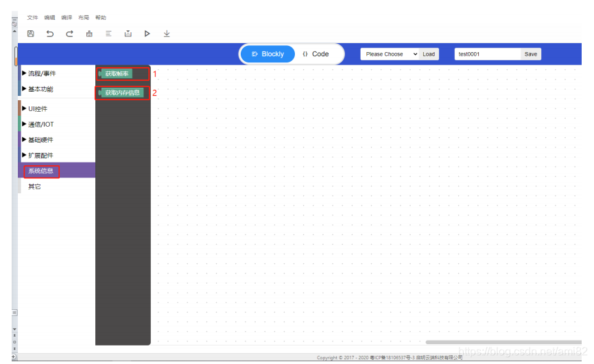Click the 获取帧率 block
Image resolution: width=594 pixels, height=364 pixels.
pos(115,73)
